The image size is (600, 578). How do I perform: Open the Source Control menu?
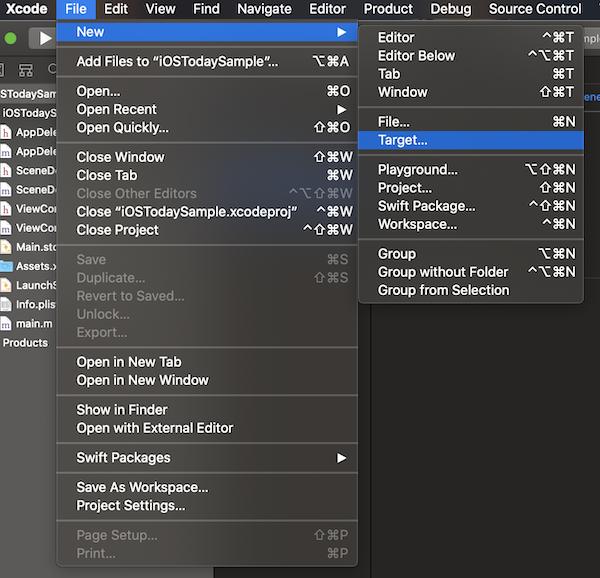[x=535, y=9]
